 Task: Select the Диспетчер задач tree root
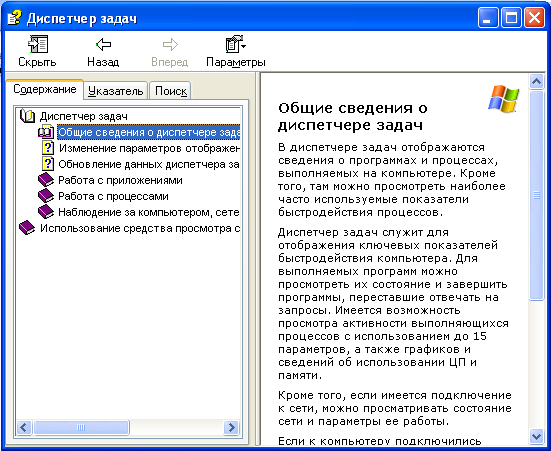click(84, 116)
